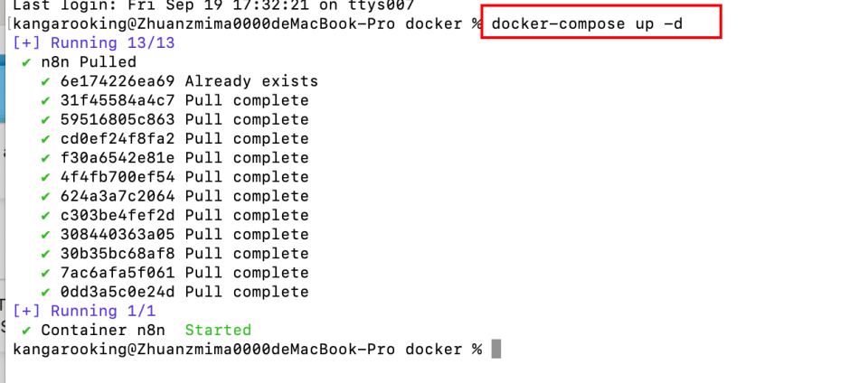Viewport: 868px width, 383px height.
Task: Click the Running 1/1 status line
Action: [x=85, y=312]
